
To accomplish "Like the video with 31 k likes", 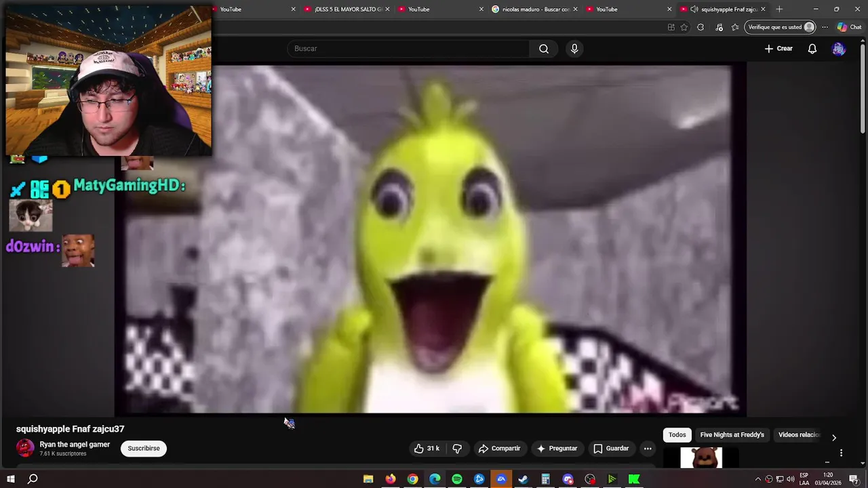I will (x=427, y=448).
